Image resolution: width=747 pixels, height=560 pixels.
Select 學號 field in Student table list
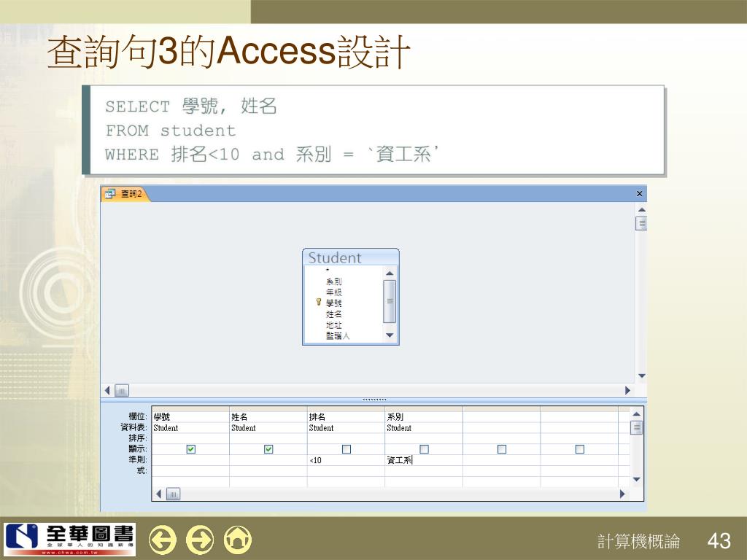click(x=333, y=303)
